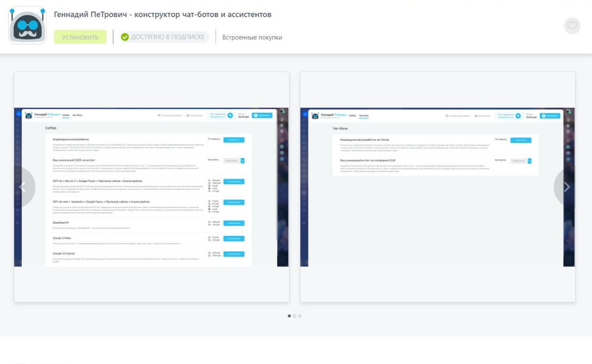The image size is (592, 364).
Task: Select the third carousel pagination dot
Action: point(300,316)
